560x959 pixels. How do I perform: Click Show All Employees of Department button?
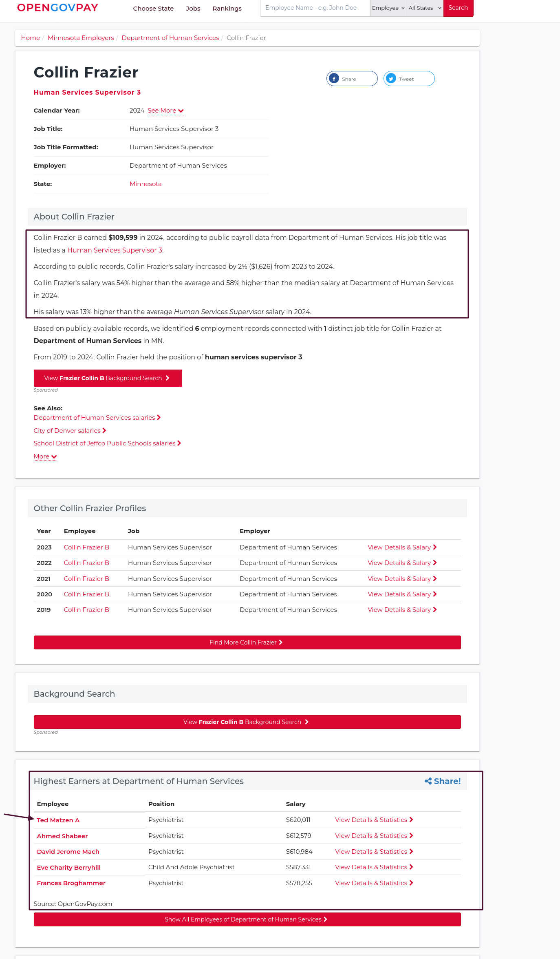(247, 919)
